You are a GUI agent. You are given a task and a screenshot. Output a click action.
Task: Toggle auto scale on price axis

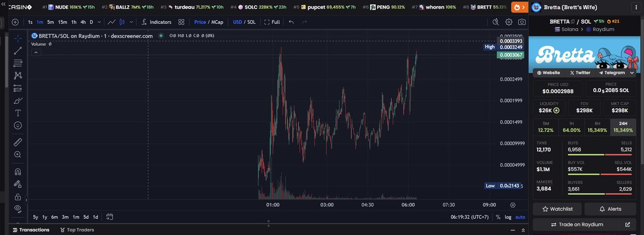pos(521,217)
